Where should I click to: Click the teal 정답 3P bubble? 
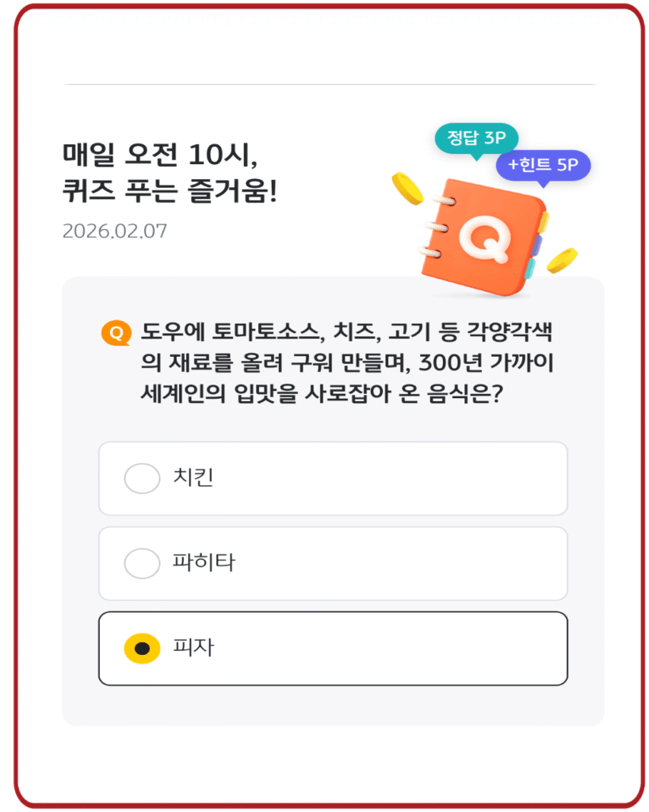click(475, 138)
